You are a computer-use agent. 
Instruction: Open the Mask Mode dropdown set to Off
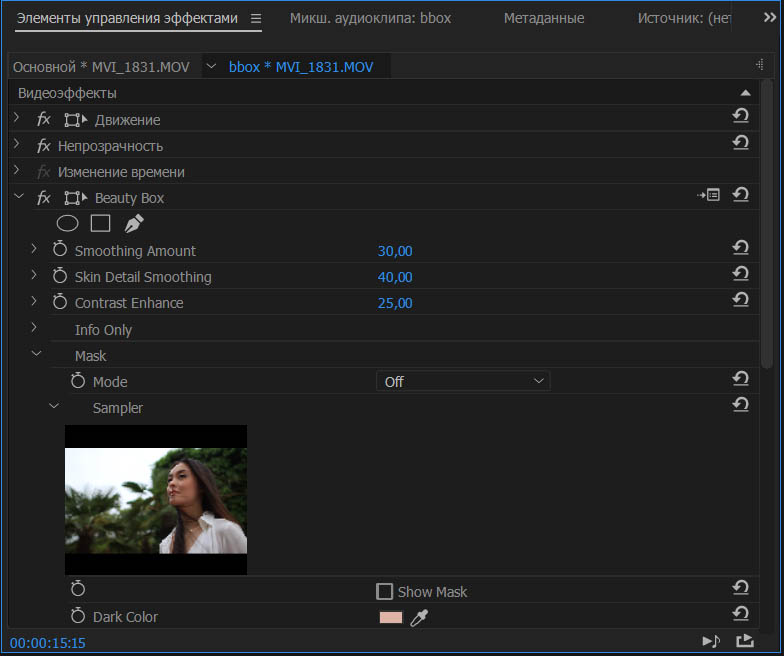[x=463, y=382]
